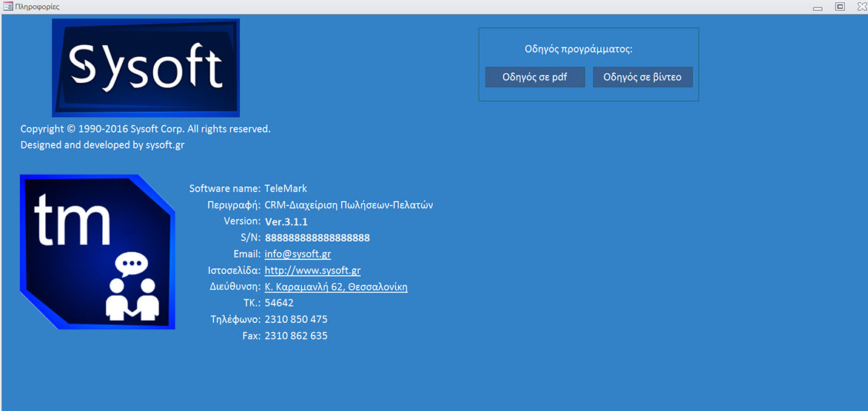Click the Sysoft company logo

(x=146, y=67)
